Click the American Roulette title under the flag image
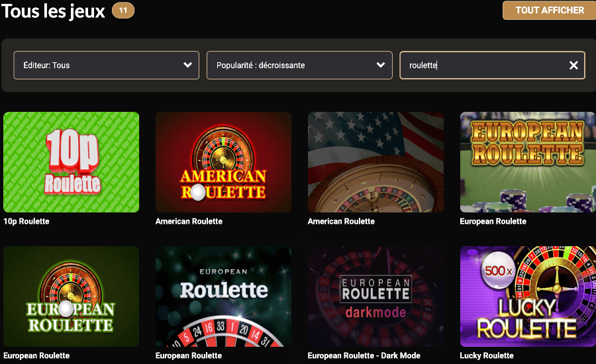 click(341, 221)
